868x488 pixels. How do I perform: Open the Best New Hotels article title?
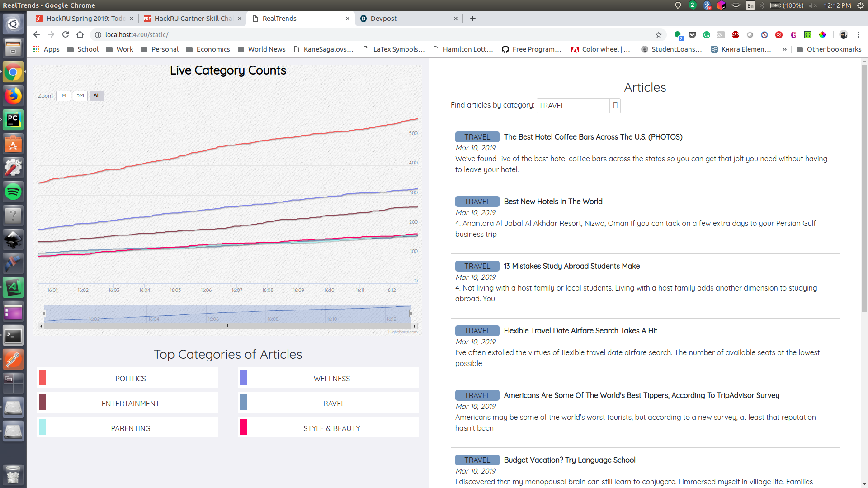(553, 202)
